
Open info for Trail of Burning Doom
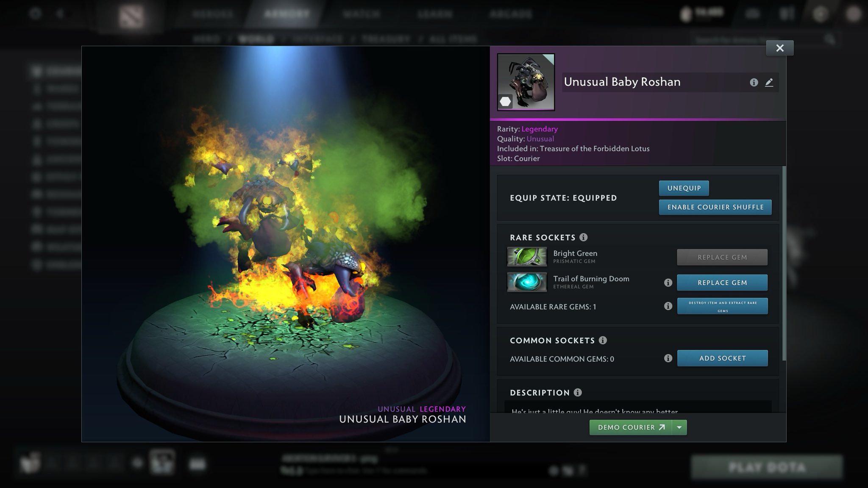pyautogui.click(x=668, y=283)
